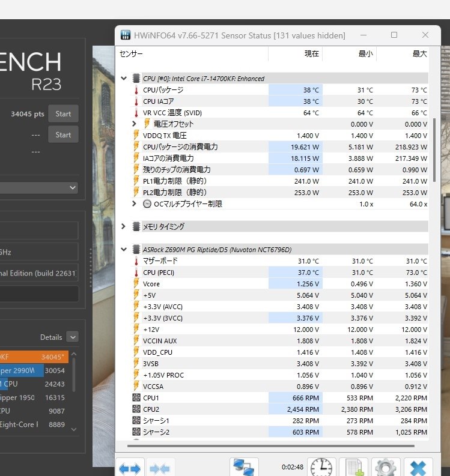The width and height of the screenshot is (450, 476).
Task: Select the ranking entry scoring 16315
Action: [x=34, y=397]
